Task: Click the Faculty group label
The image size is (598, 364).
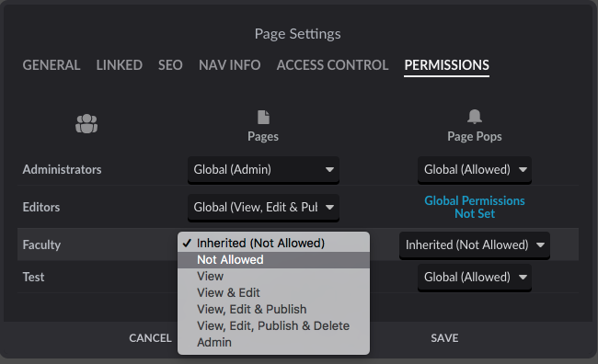Action: click(41, 245)
